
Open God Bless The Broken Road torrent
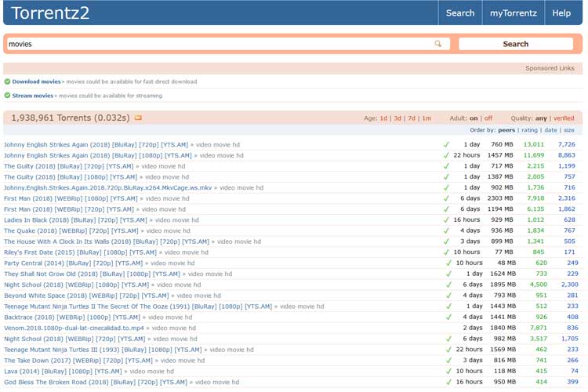tap(95, 383)
